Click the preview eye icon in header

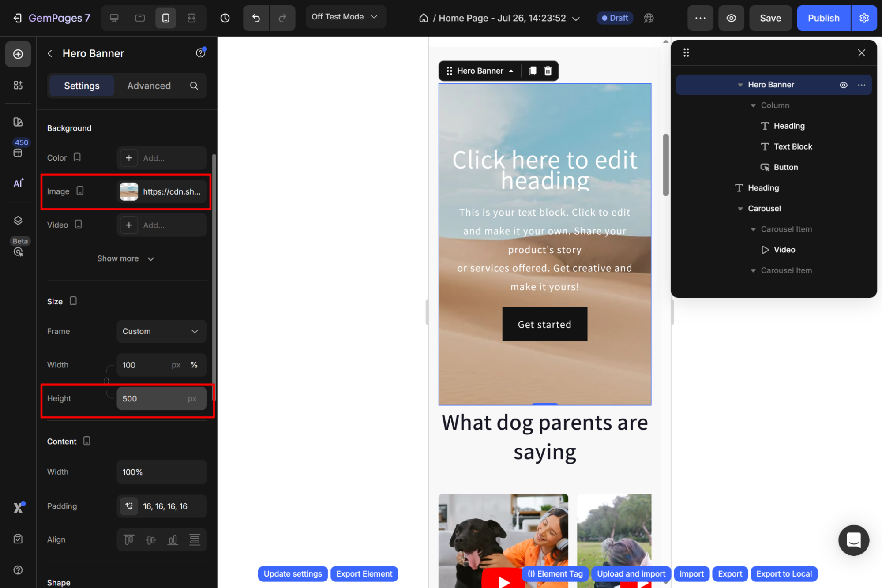click(x=731, y=18)
